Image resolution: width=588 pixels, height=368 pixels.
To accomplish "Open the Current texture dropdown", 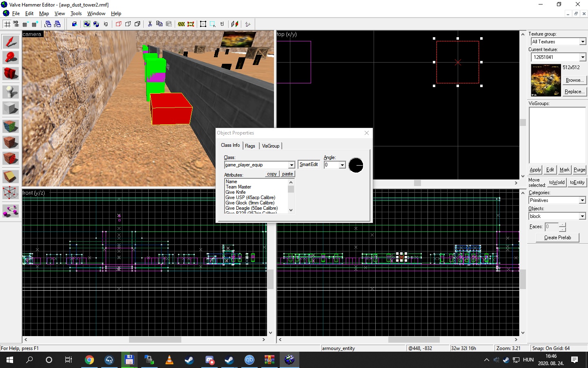I will [583, 57].
